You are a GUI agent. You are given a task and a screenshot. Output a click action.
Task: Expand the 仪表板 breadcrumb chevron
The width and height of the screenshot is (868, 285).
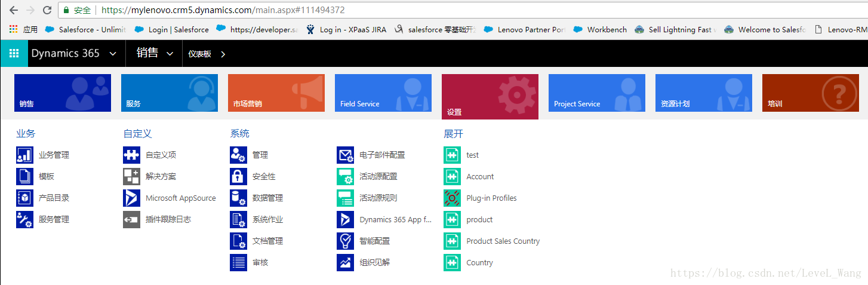[223, 54]
